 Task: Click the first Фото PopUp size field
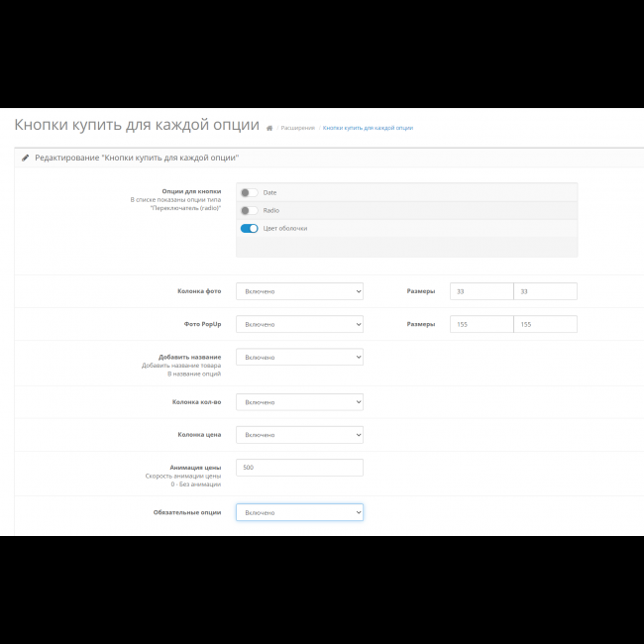[x=482, y=324]
